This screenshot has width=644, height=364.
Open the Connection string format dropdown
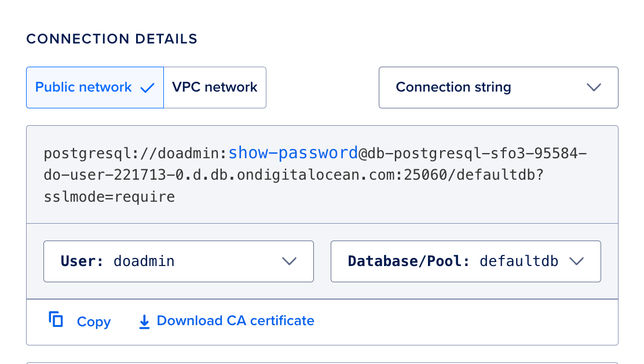click(498, 87)
